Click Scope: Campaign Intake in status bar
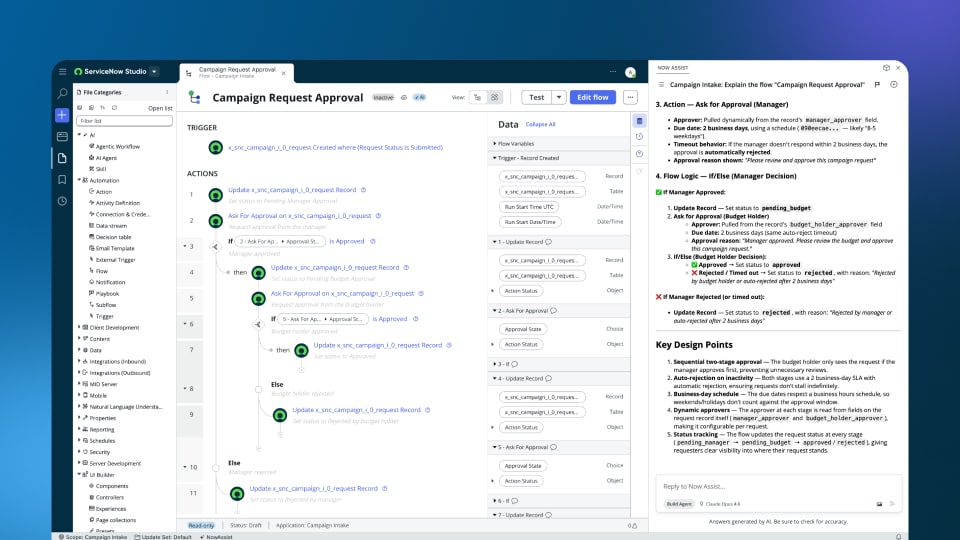 click(93, 537)
